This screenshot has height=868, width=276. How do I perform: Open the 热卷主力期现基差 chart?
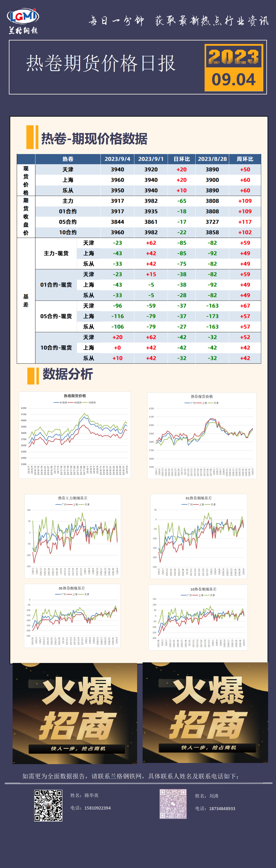pyautogui.click(x=73, y=536)
